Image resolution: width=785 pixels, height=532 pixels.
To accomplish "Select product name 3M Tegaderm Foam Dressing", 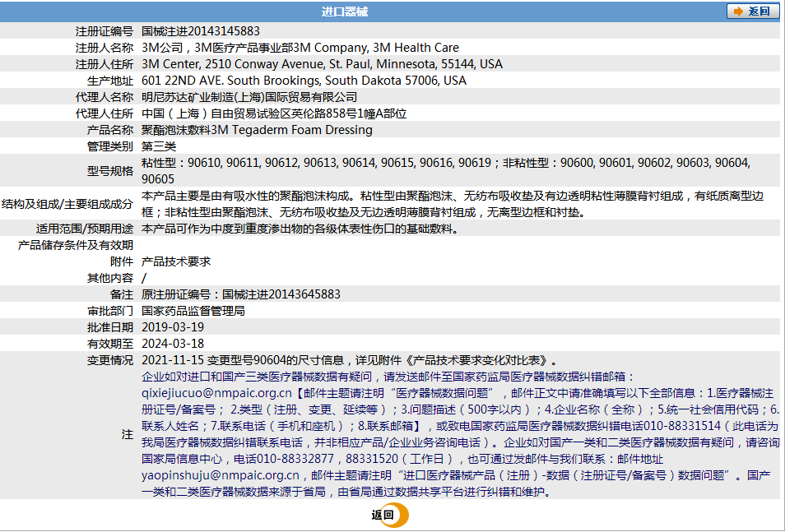I will pos(292,130).
